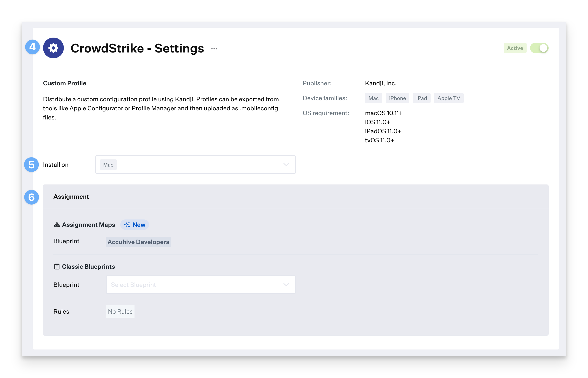Click the Assignment Maps hierarchy icon

tap(57, 225)
